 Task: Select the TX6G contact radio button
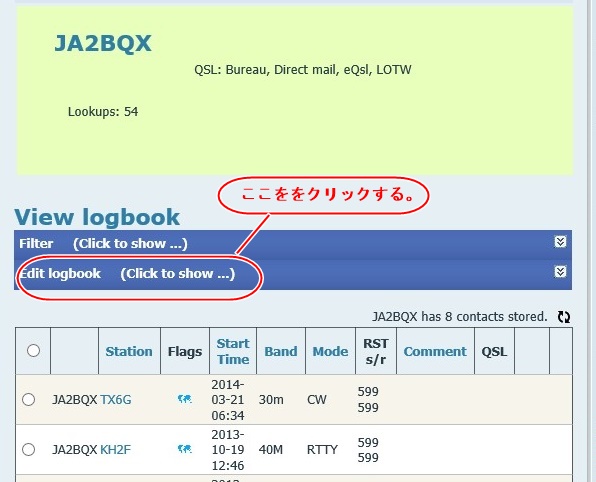pyautogui.click(x=29, y=400)
